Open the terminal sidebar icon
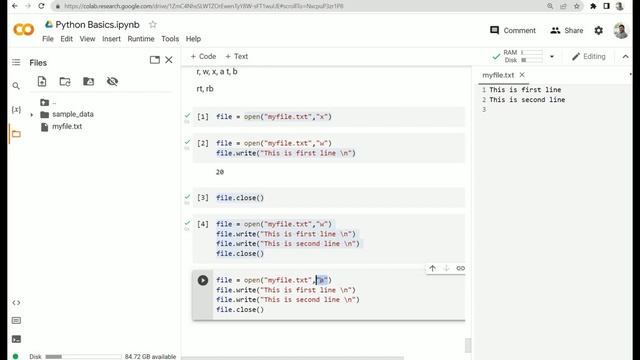640x360 pixels. (16, 339)
